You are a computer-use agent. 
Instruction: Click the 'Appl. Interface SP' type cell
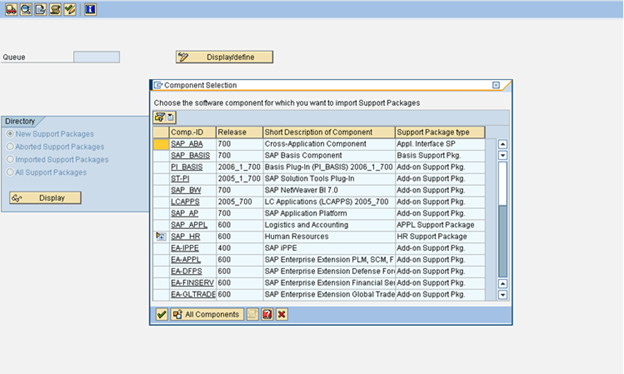[x=440, y=144]
